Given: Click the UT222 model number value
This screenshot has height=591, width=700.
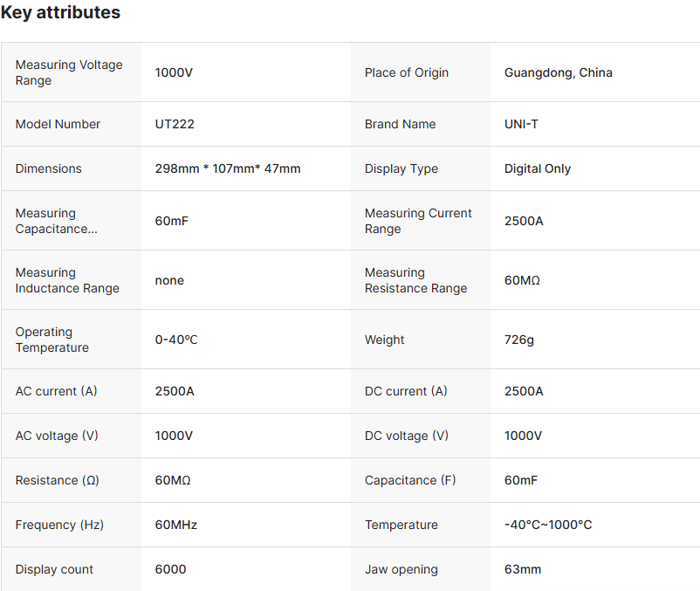Looking at the screenshot, I should click(175, 124).
